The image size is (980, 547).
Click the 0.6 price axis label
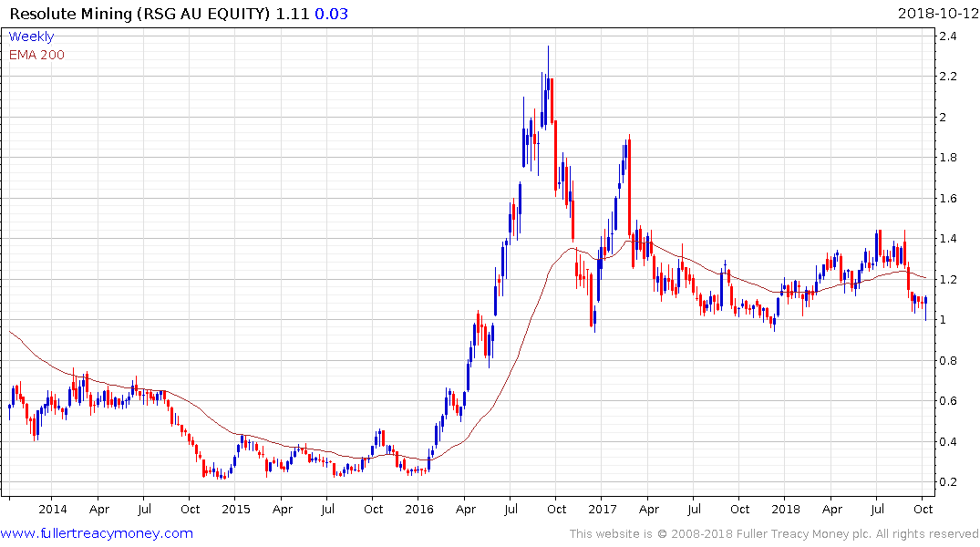tap(948, 401)
